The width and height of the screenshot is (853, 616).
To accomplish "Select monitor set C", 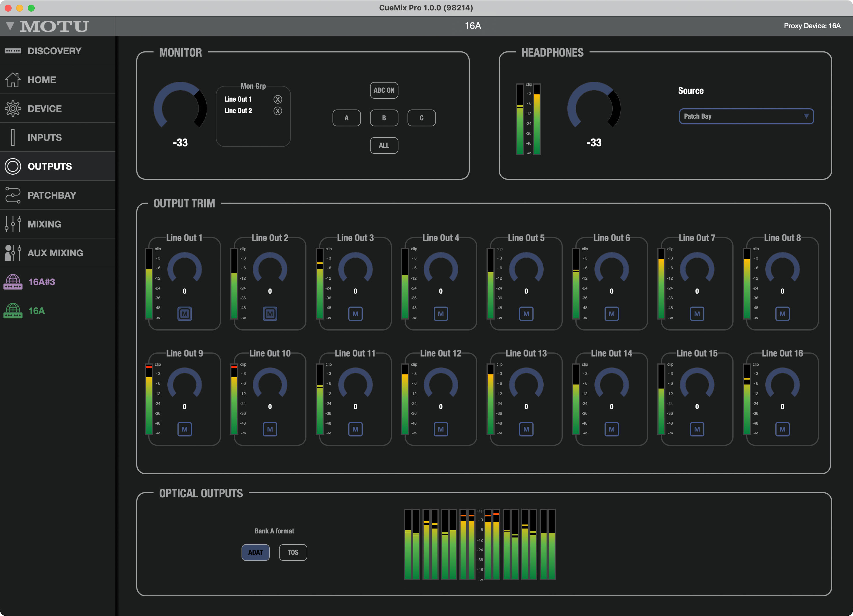I will [x=422, y=118].
